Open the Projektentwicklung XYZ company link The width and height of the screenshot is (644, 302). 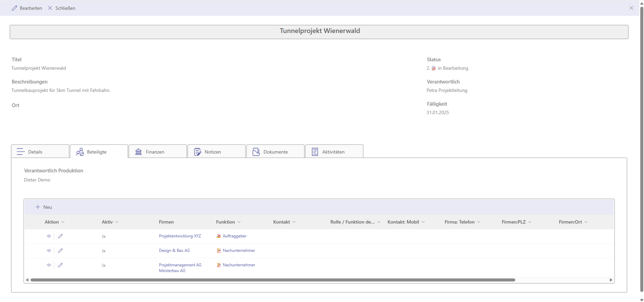[x=180, y=236]
